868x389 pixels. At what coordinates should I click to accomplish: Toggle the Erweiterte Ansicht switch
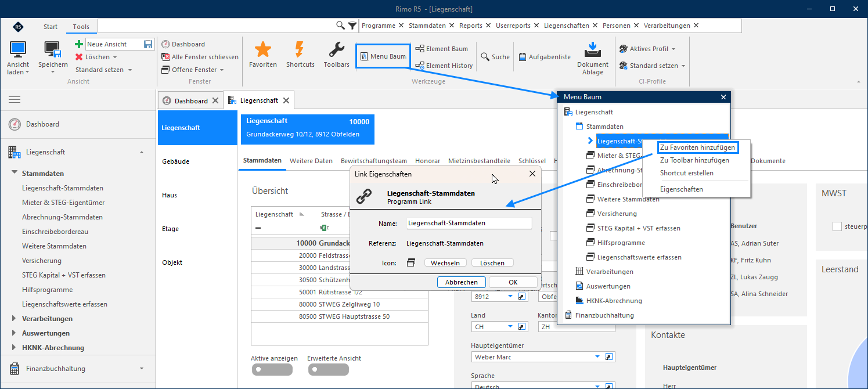(328, 369)
